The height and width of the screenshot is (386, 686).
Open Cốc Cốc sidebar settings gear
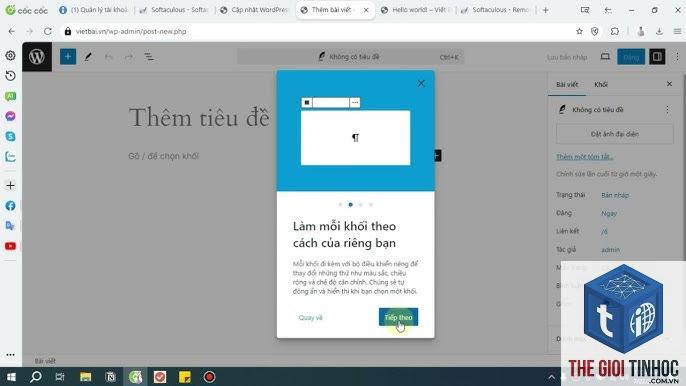click(x=10, y=56)
